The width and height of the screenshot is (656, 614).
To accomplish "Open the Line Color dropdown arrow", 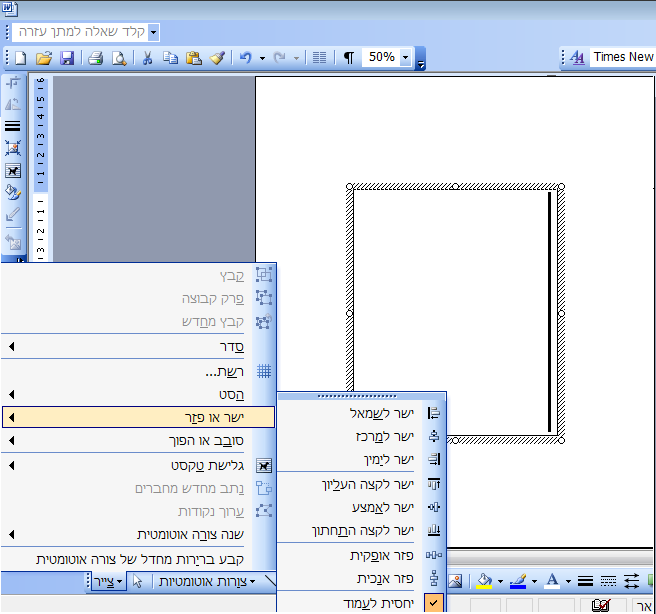I will 534,581.
